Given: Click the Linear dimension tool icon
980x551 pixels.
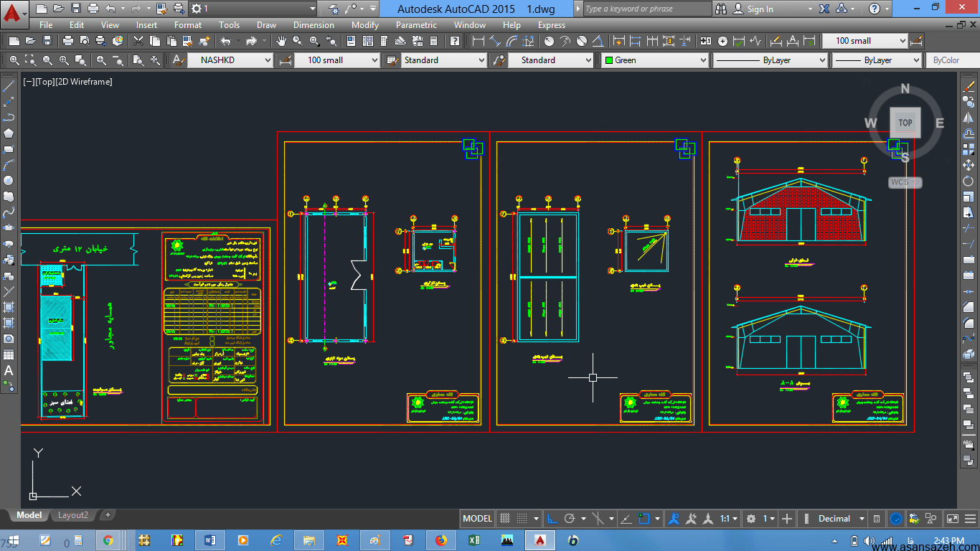Looking at the screenshot, I should 479,41.
